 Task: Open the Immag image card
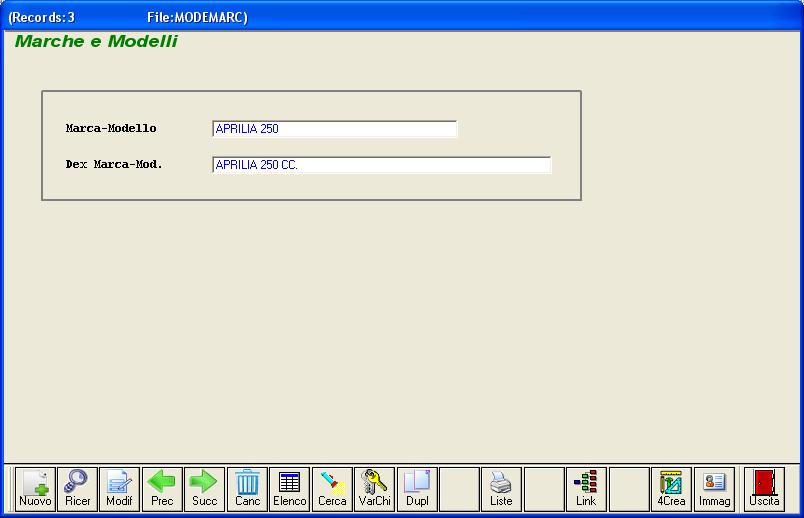[714, 489]
